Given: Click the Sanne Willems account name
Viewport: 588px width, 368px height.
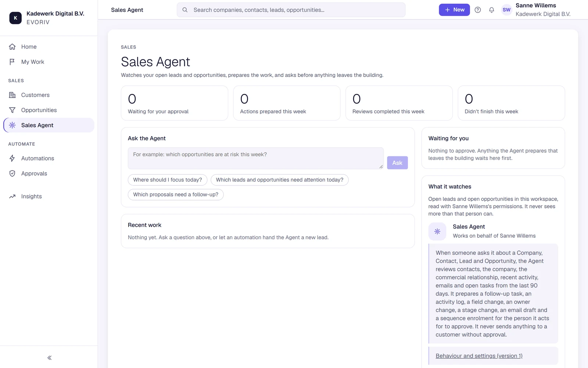Looking at the screenshot, I should coord(536,6).
